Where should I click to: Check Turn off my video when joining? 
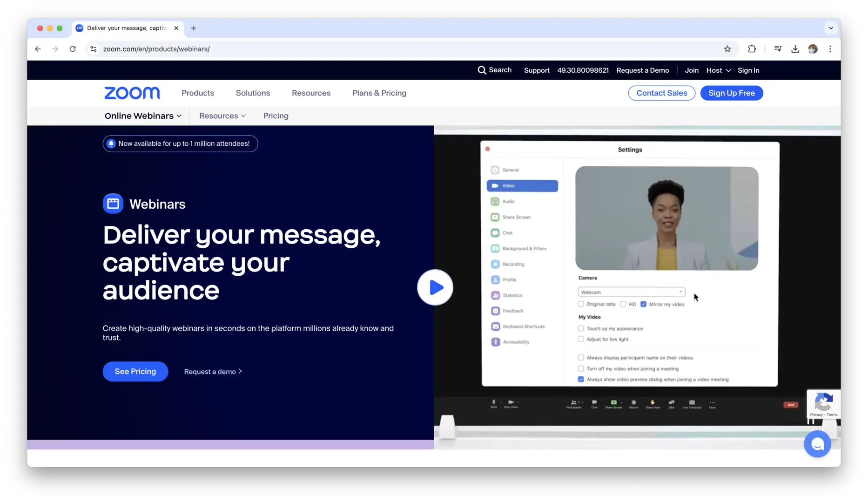point(581,368)
